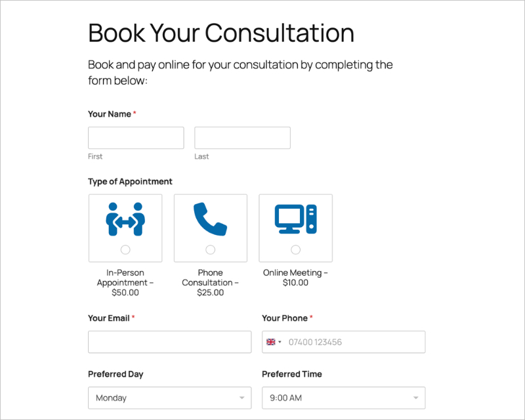Expand the country code selector arrow
Image resolution: width=525 pixels, height=420 pixels.
tap(280, 342)
